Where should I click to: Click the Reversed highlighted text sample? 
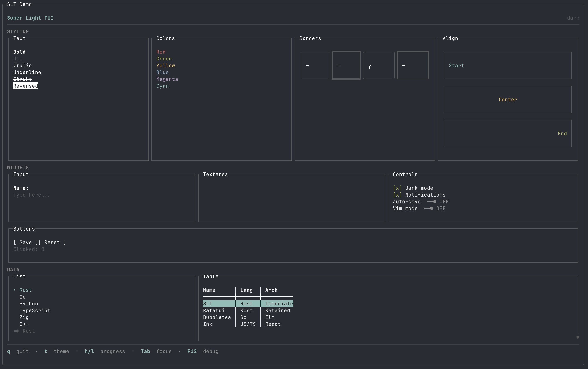(x=26, y=86)
